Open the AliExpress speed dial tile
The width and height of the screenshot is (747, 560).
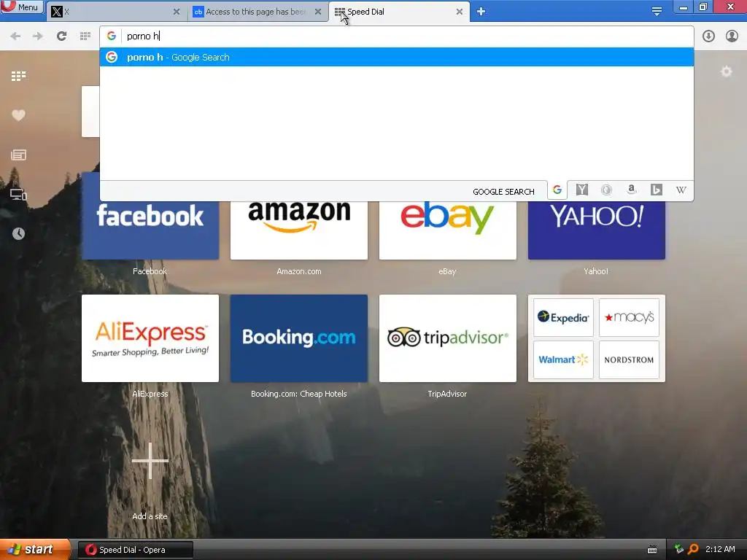(150, 338)
